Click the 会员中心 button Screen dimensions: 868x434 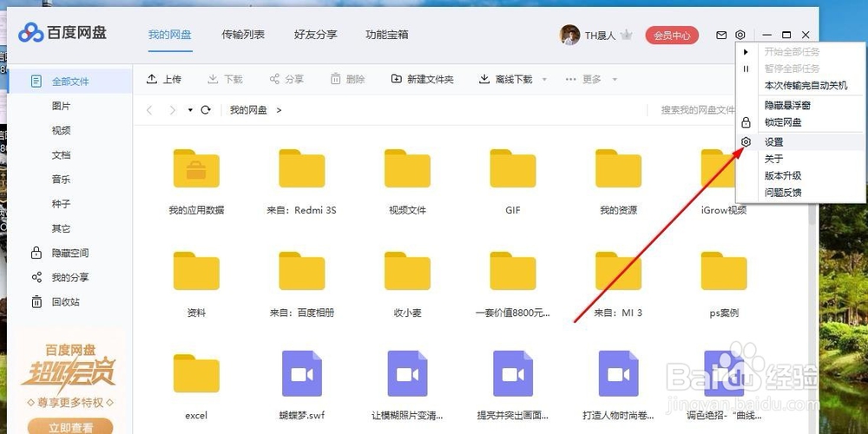(x=672, y=36)
